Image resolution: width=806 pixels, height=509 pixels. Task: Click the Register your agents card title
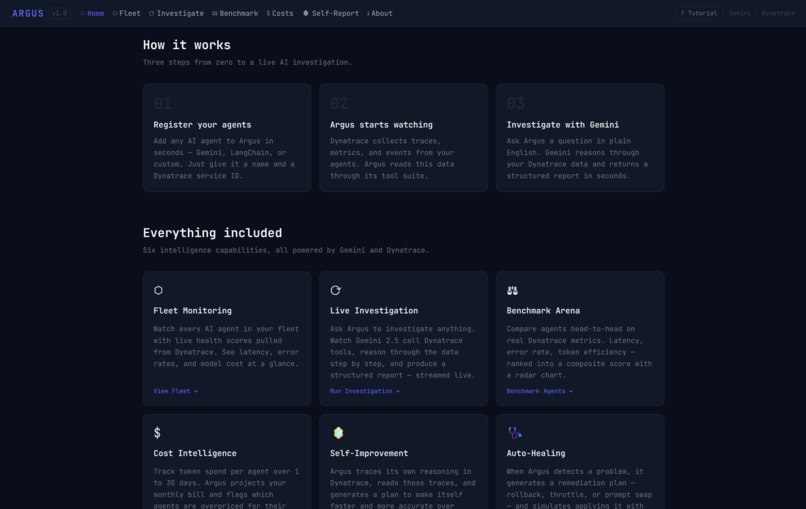pyautogui.click(x=202, y=125)
